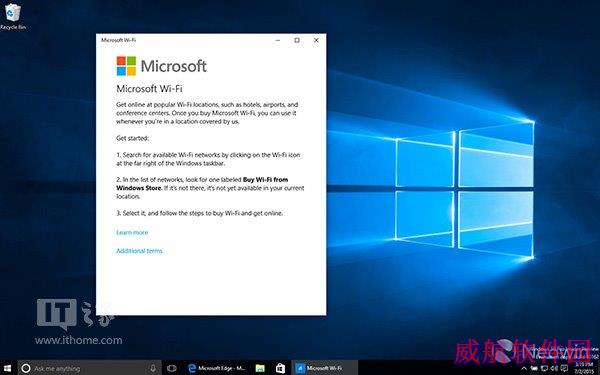The height and width of the screenshot is (375, 600).
Task: Open the Recycle Bin desktop icon
Action: tap(13, 16)
